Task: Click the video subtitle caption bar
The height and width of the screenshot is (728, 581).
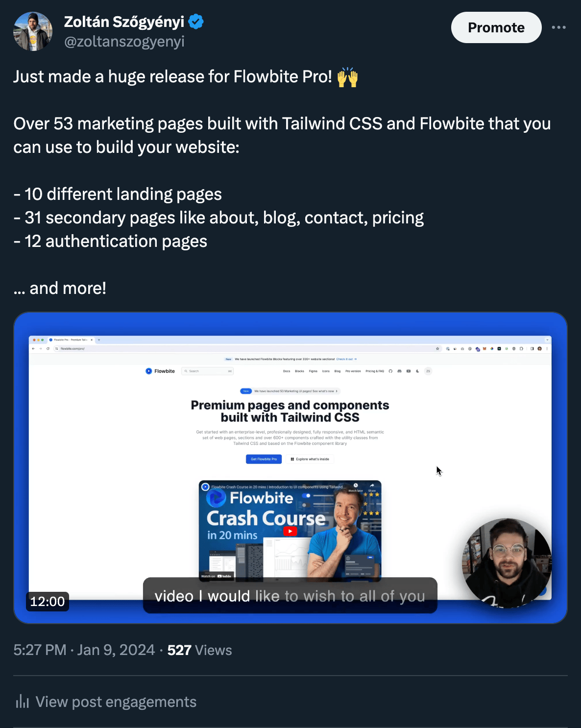Action: coord(290,595)
